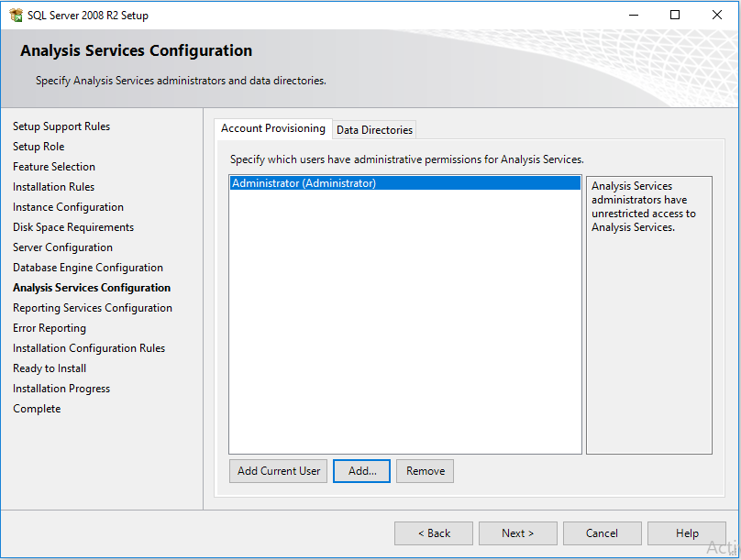Click the Feature Selection step

[x=54, y=167]
